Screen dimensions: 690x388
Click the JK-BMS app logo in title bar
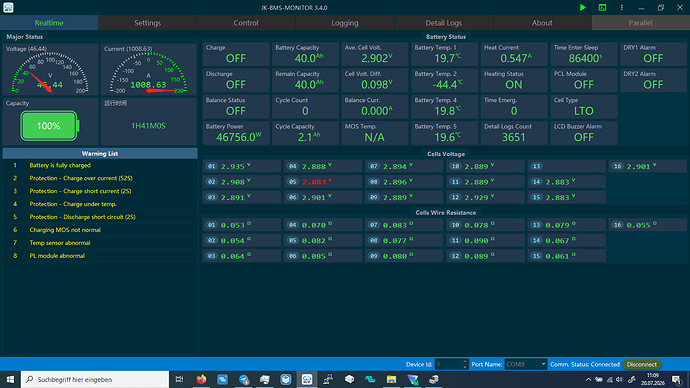(x=8, y=7)
